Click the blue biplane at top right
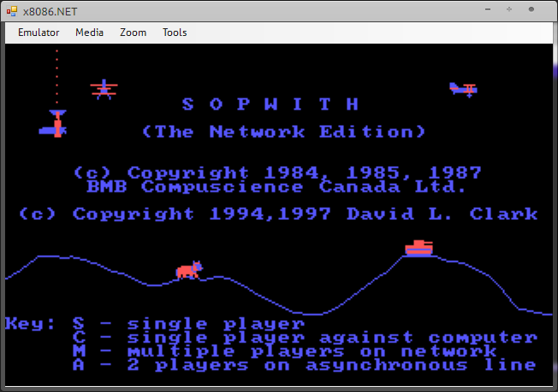The image size is (558, 392). [x=463, y=89]
